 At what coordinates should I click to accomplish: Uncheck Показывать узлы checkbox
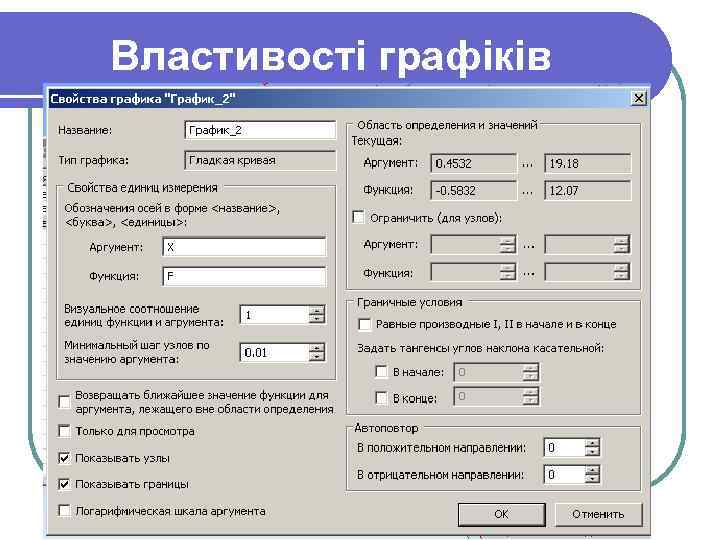point(65,458)
